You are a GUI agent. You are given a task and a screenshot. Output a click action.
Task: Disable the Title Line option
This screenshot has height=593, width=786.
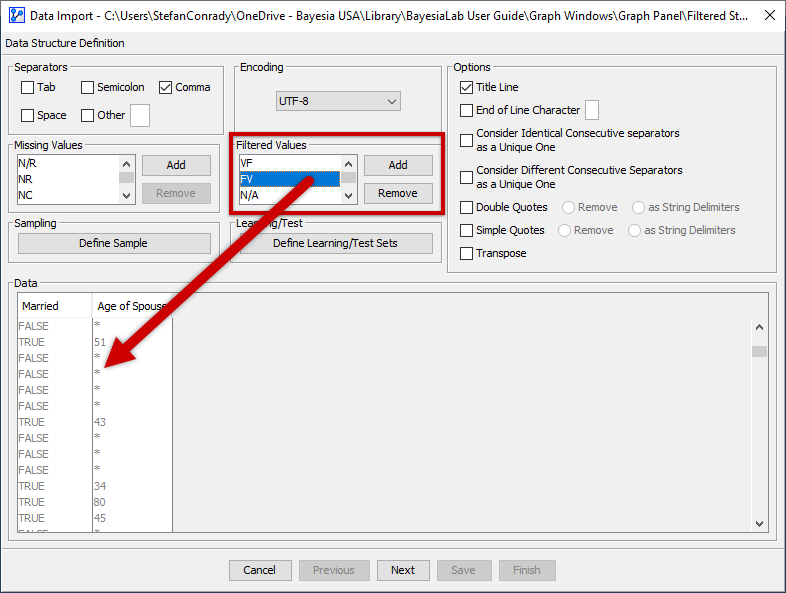[x=466, y=88]
